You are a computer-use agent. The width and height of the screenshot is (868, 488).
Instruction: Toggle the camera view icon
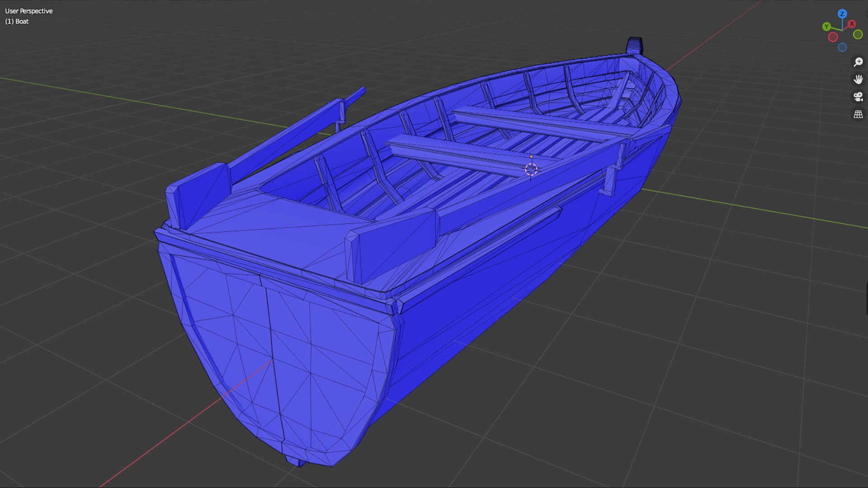[858, 97]
